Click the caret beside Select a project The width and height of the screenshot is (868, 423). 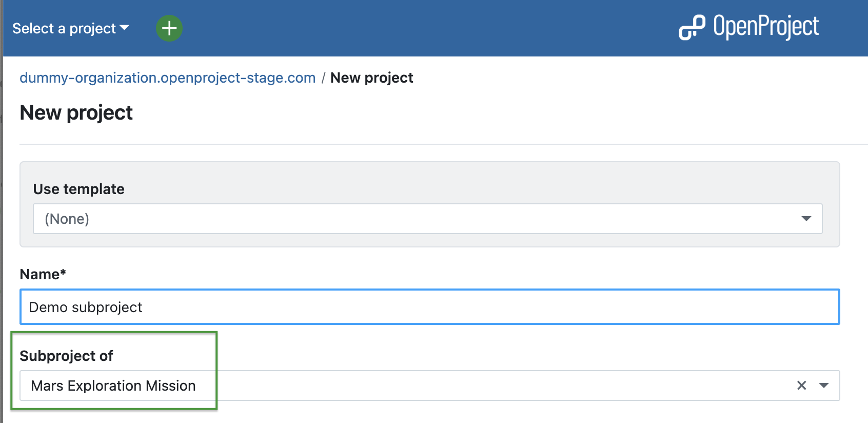click(x=124, y=28)
